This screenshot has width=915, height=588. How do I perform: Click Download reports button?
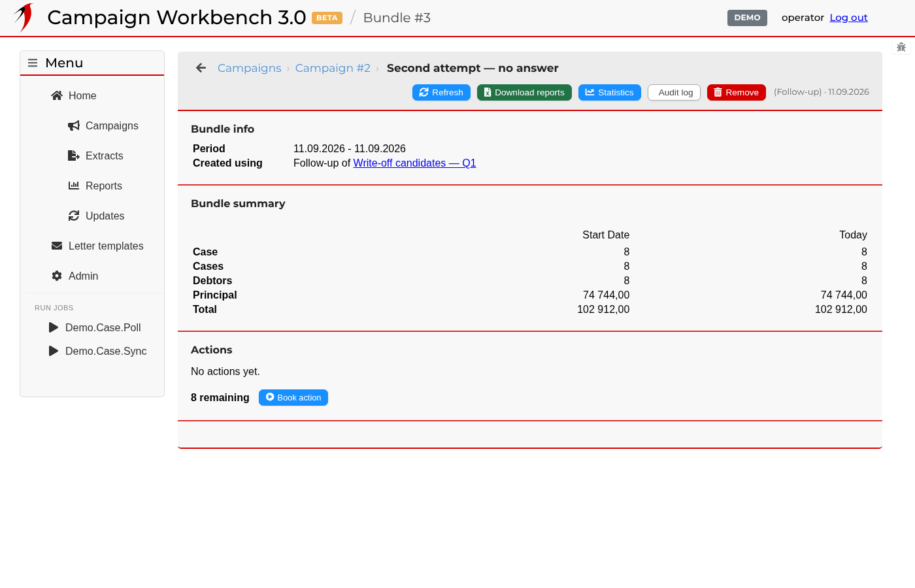tap(524, 92)
